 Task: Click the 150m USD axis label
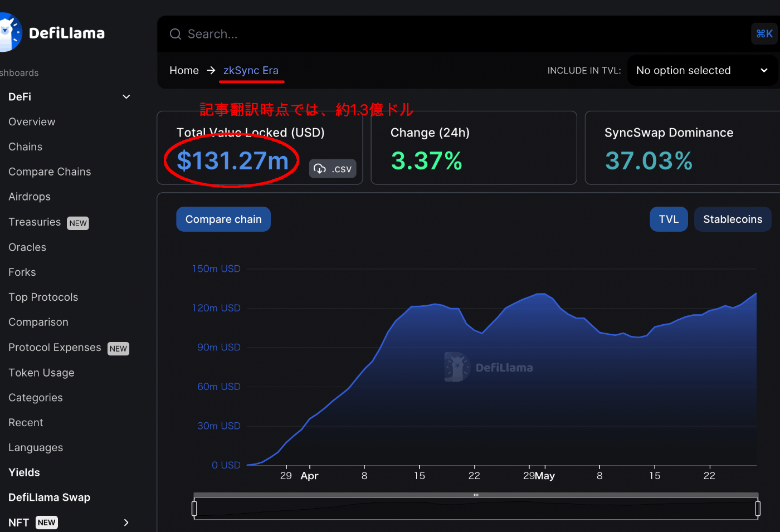[216, 269]
